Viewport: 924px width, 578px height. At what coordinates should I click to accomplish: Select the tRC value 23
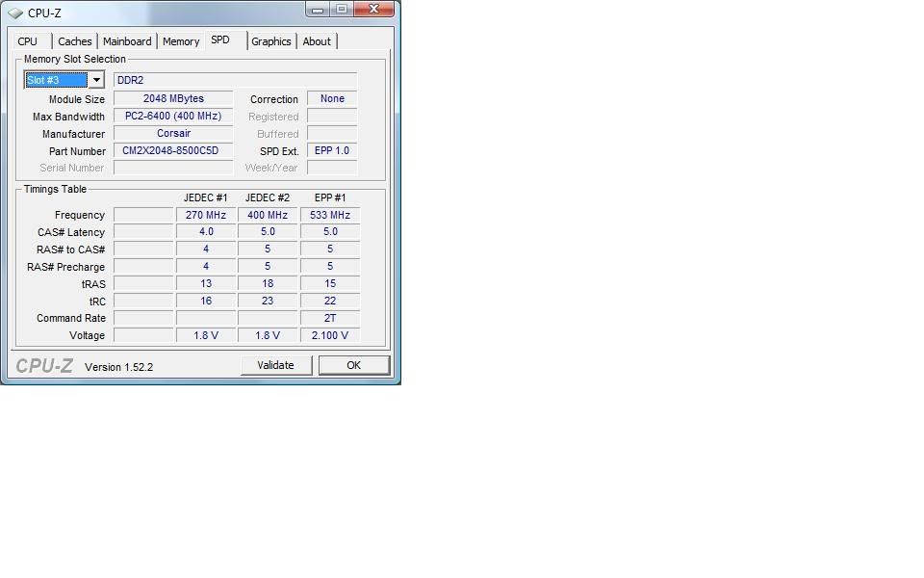[x=268, y=301]
